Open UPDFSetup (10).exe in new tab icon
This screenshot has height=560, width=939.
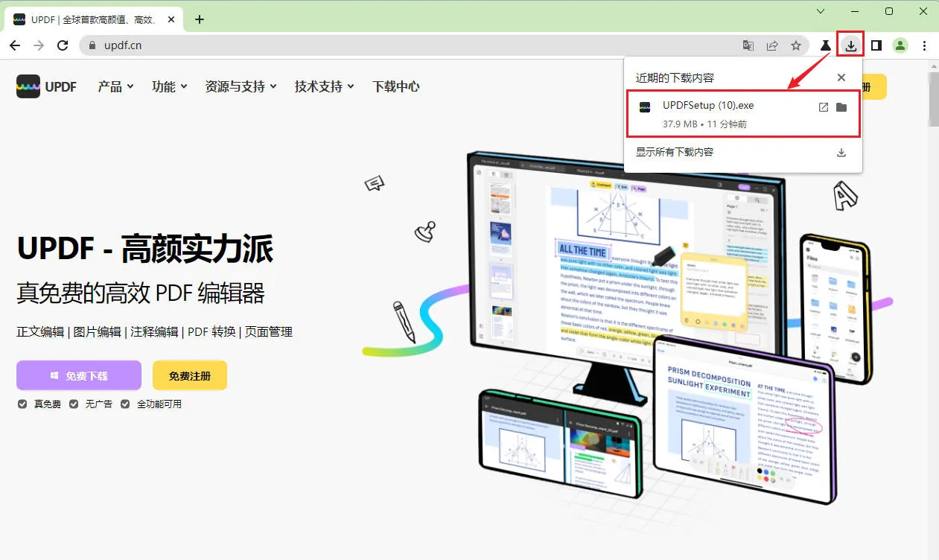[x=823, y=107]
